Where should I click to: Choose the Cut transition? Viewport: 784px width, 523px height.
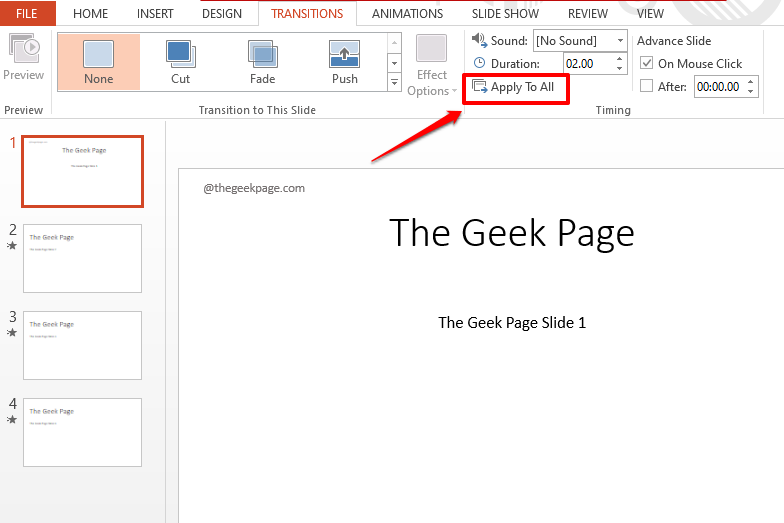tap(180, 62)
